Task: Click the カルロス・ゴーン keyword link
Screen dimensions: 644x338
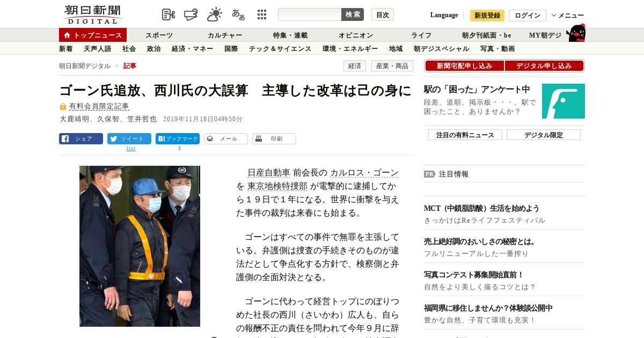Action: tap(364, 173)
